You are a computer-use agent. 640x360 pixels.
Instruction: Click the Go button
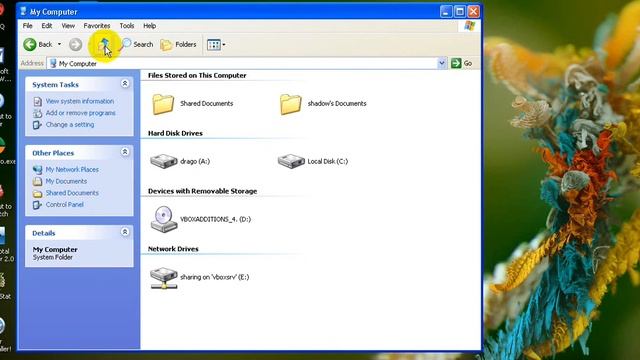pyautogui.click(x=462, y=63)
